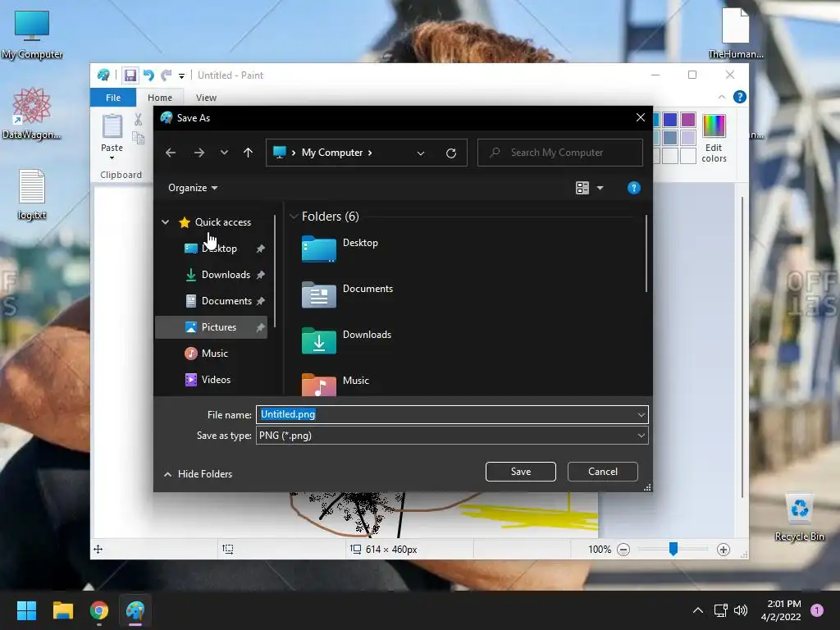Screen dimensions: 840x630
Task: Click the Save button
Action: [x=521, y=472]
